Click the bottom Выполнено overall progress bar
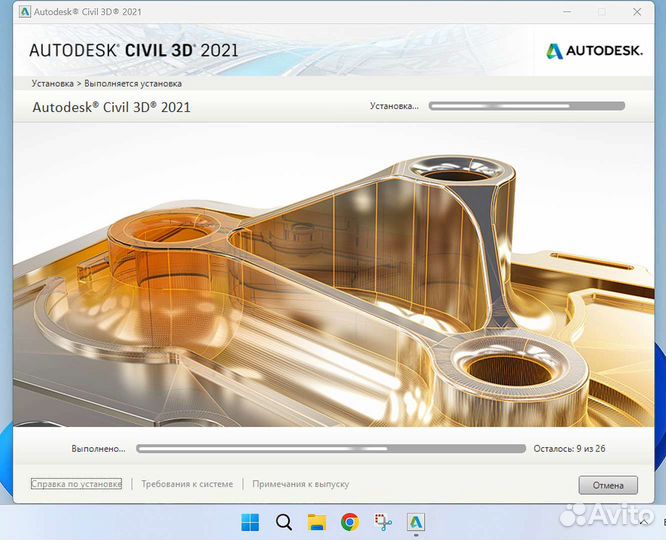This screenshot has height=540, width=666. tap(330, 449)
